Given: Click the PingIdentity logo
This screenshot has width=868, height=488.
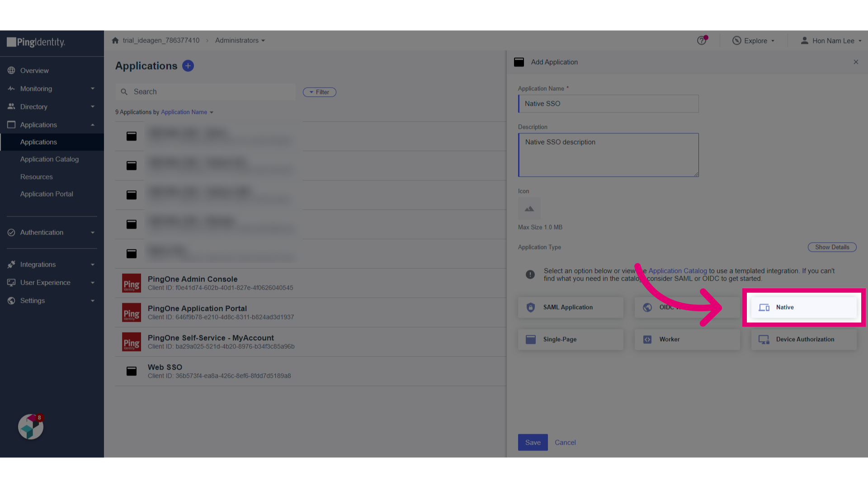Looking at the screenshot, I should pos(36,42).
